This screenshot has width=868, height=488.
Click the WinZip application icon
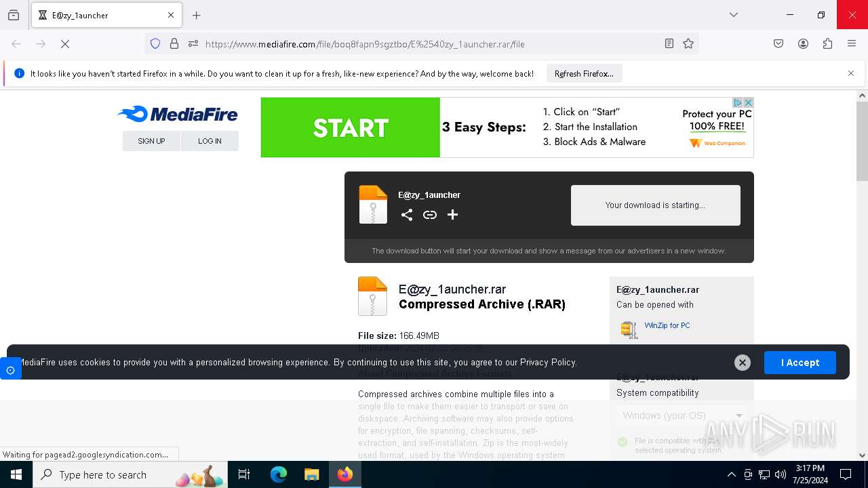(x=629, y=329)
